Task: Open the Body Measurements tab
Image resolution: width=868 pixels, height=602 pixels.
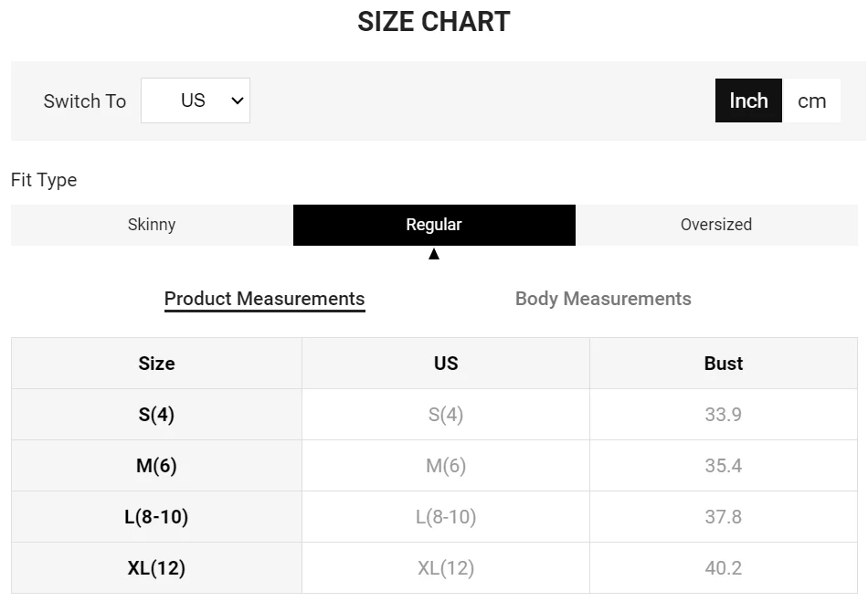Action: pos(603,299)
